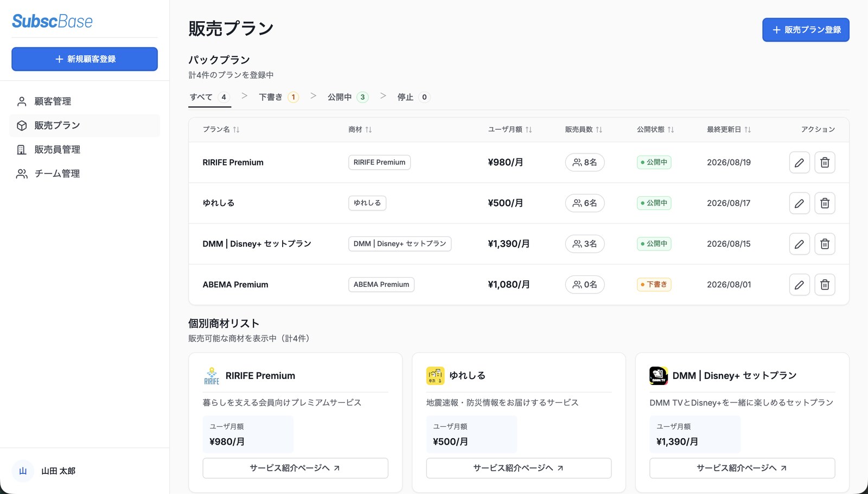Select the 公開中 tab
The height and width of the screenshot is (494, 868).
[x=348, y=97]
